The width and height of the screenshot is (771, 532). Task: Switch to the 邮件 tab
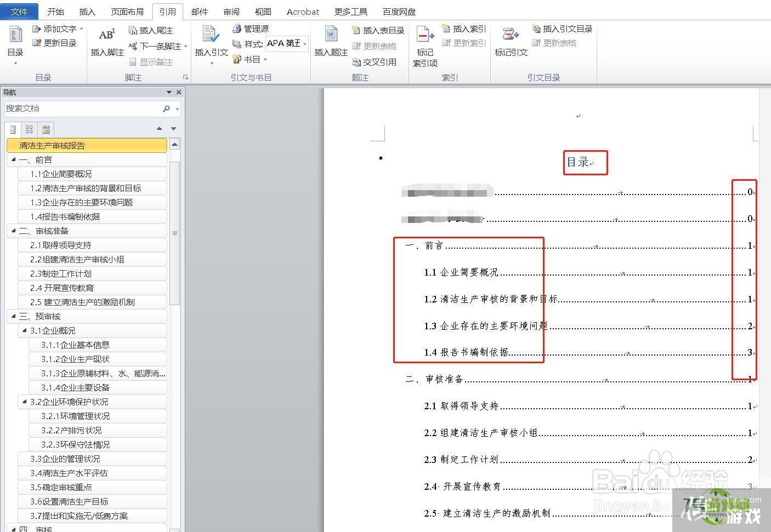point(200,11)
